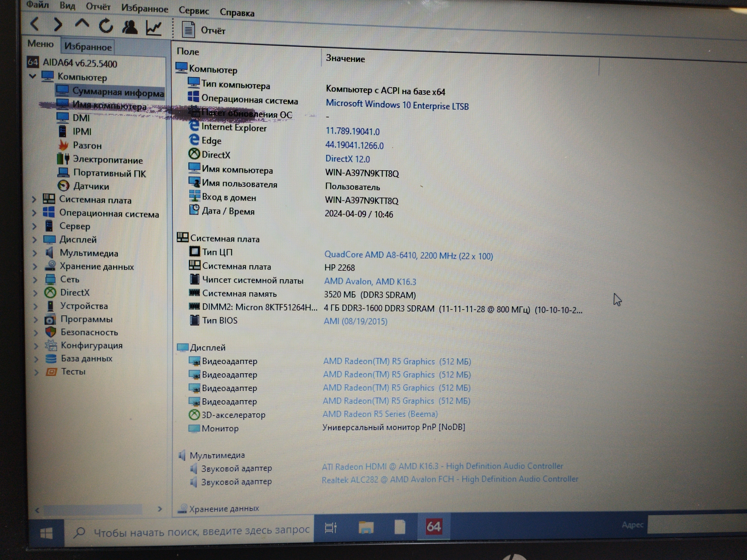Image resolution: width=747 pixels, height=560 pixels.
Task: Open AMD Avalon, AMD K16.3 chipset link
Action: click(370, 282)
